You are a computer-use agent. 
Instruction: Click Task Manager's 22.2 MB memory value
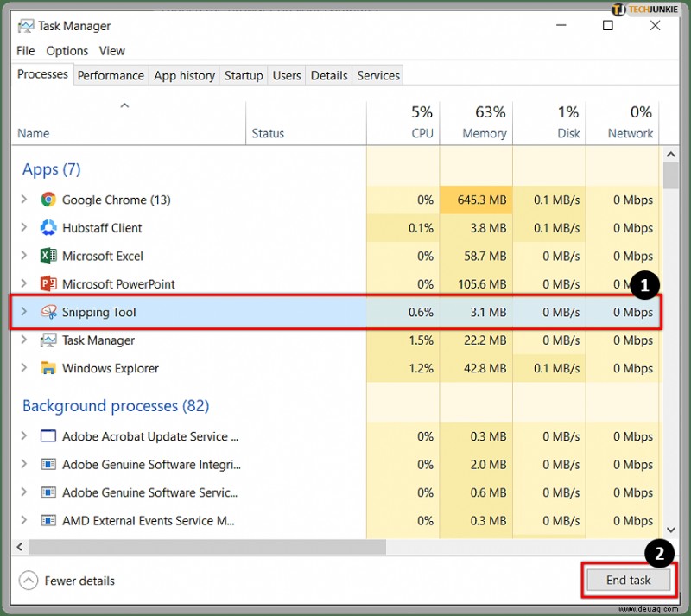tap(485, 340)
